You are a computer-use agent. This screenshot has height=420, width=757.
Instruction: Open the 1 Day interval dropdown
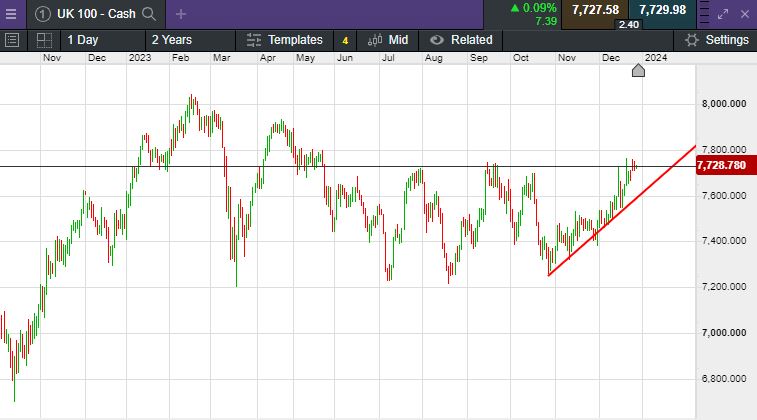coord(82,40)
